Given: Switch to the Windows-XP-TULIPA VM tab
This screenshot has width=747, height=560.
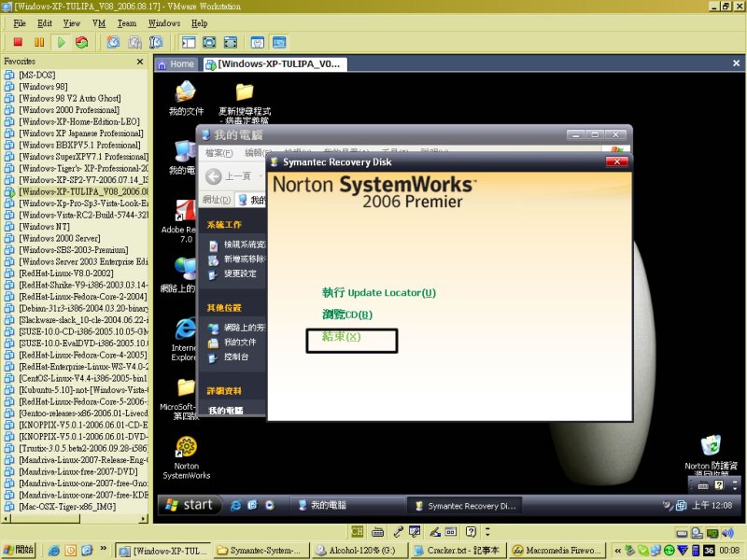Looking at the screenshot, I should pyautogui.click(x=274, y=64).
